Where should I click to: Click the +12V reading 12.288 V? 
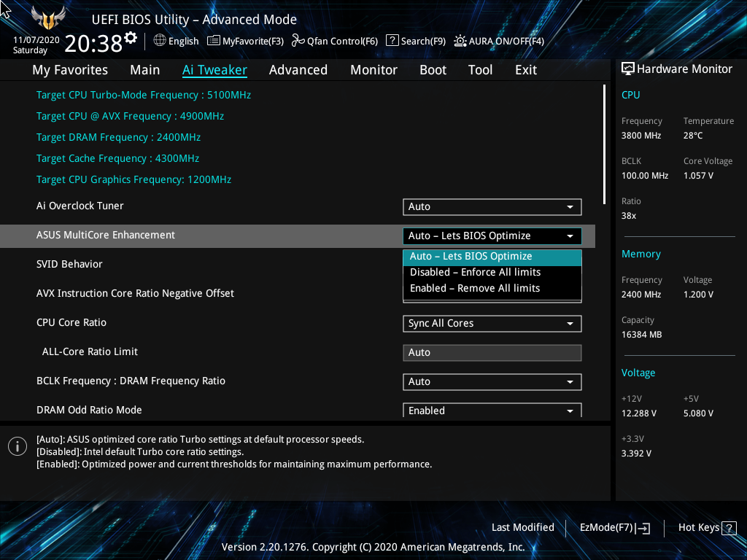coord(638,413)
